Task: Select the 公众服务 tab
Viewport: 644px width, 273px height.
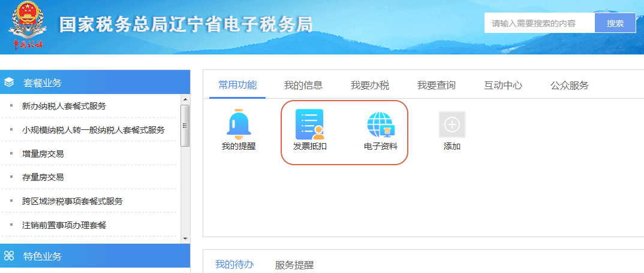Action: click(570, 85)
